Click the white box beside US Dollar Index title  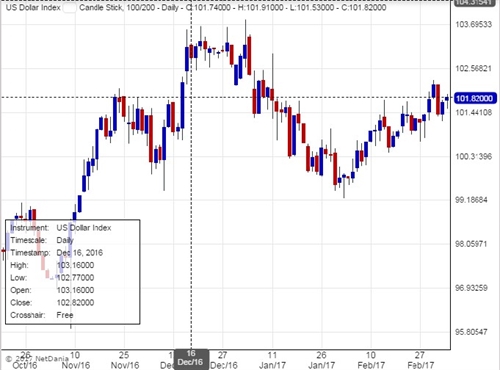pos(70,8)
